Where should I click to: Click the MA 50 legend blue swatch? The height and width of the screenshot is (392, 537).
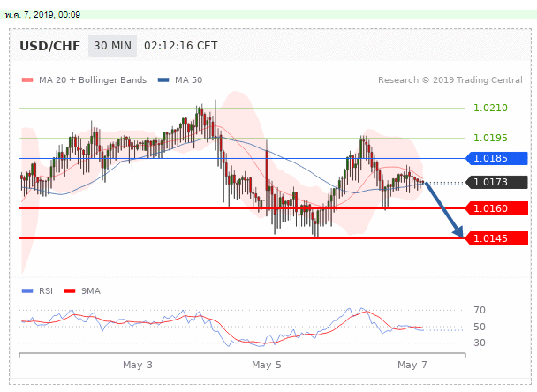[x=163, y=80]
